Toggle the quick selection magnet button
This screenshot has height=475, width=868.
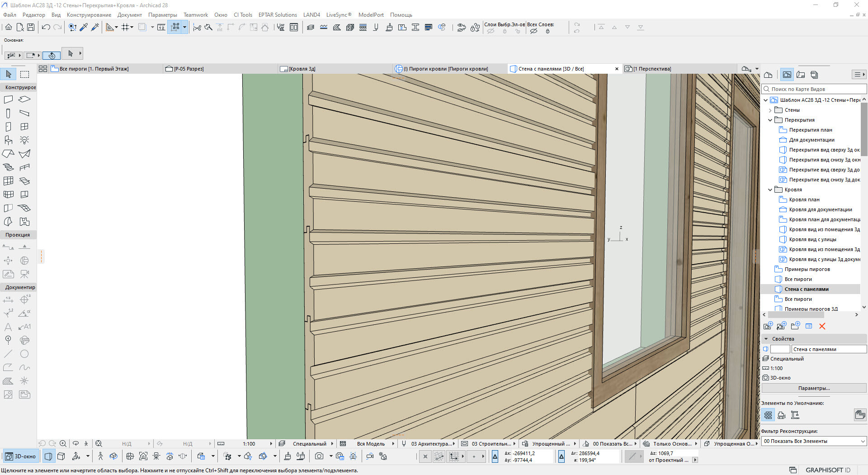pyautogui.click(x=52, y=55)
